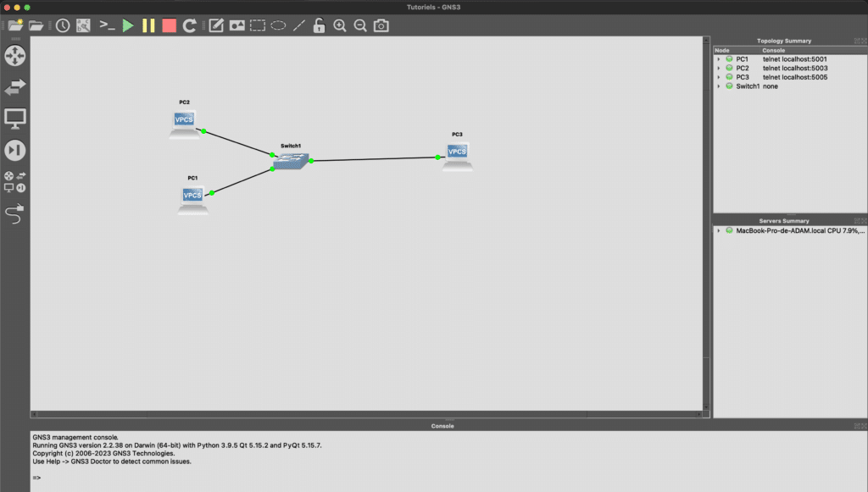The width and height of the screenshot is (868, 492).
Task: Reload all nodes
Action: 189,25
